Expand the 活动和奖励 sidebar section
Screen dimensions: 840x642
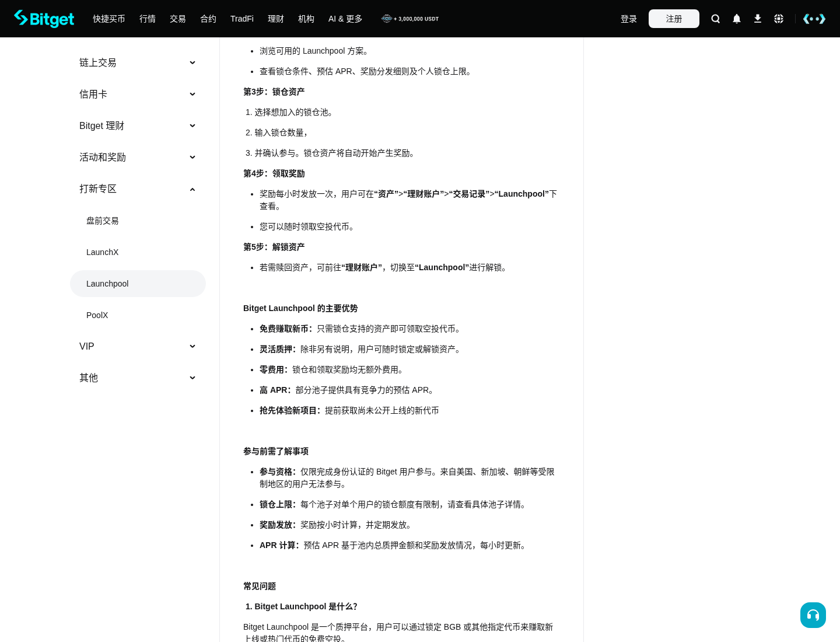(138, 157)
